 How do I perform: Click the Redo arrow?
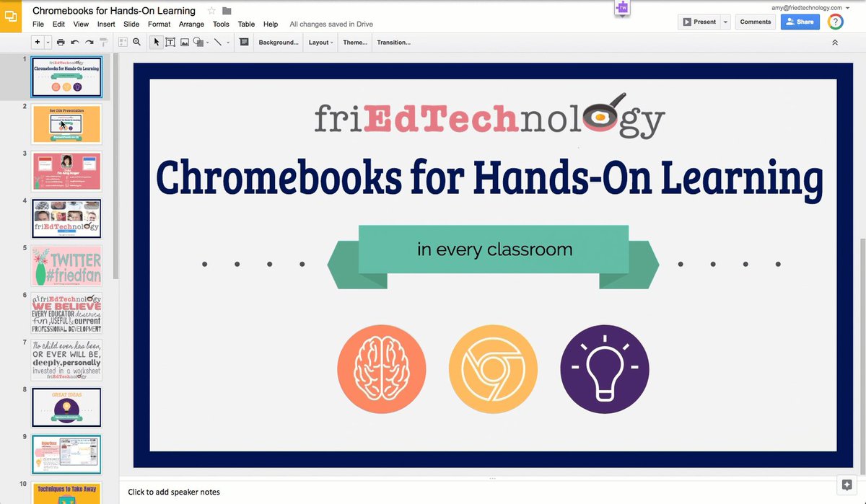coord(89,43)
